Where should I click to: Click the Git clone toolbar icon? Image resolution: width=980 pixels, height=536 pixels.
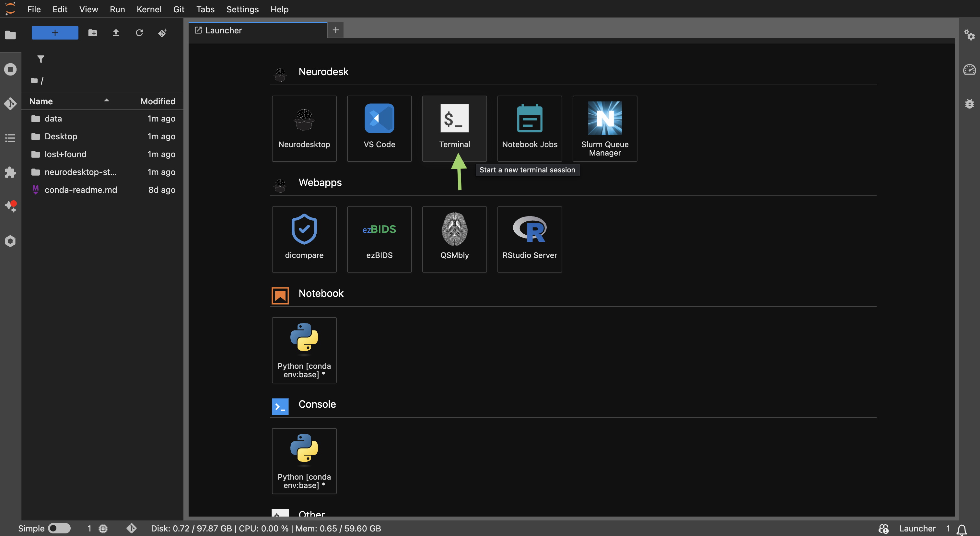tap(162, 33)
